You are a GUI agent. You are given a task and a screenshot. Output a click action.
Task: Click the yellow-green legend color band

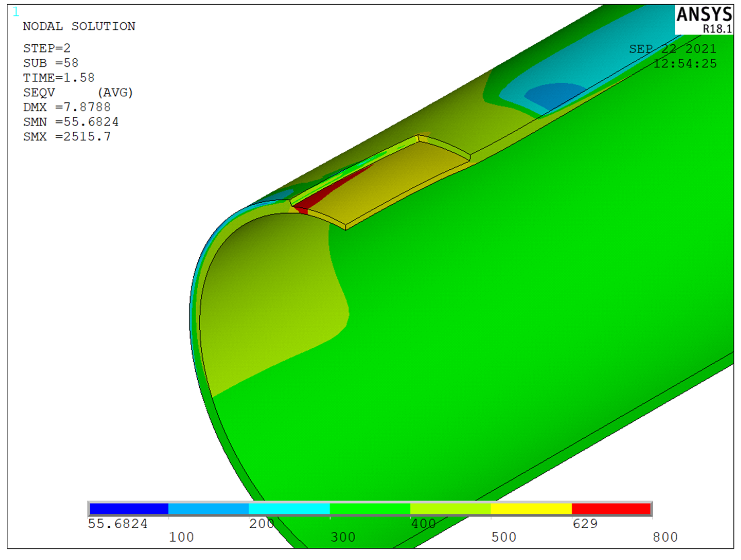451,509
